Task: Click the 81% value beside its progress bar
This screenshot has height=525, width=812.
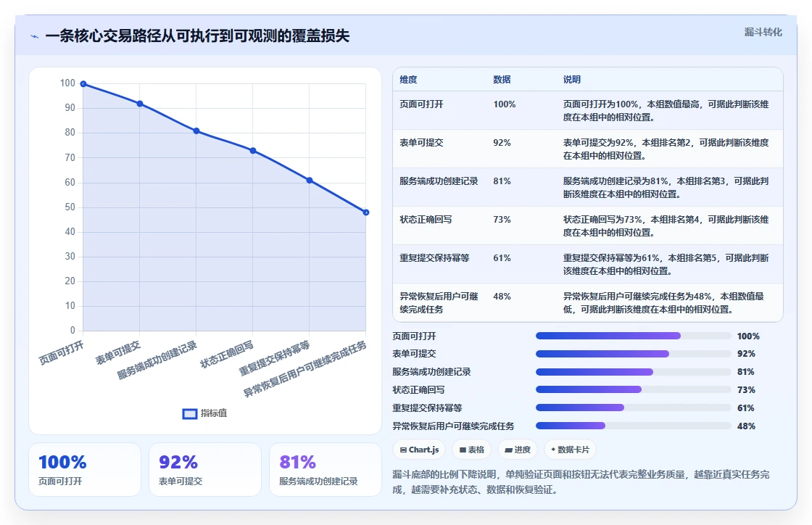Action: point(746,372)
